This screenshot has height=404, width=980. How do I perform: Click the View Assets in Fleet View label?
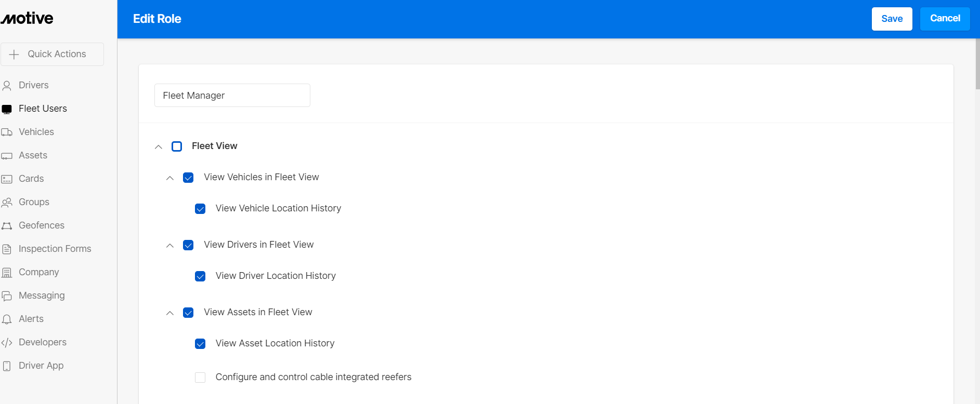click(x=258, y=312)
